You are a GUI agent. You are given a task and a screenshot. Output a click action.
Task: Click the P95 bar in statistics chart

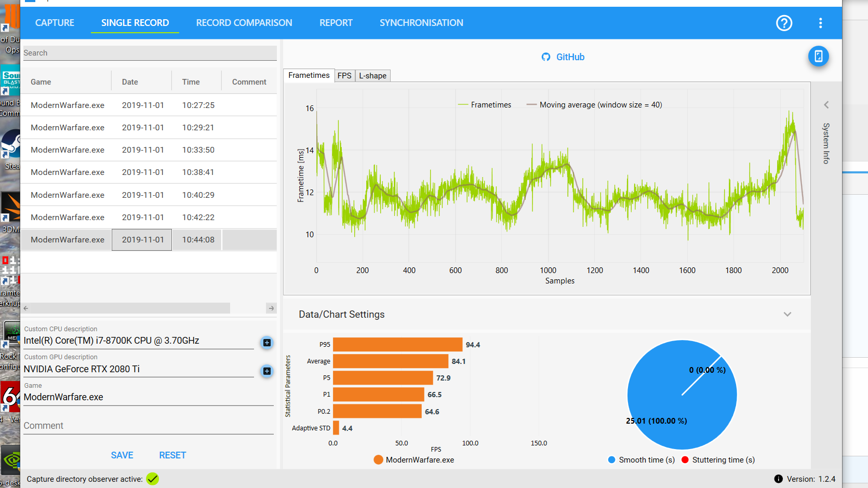(397, 345)
